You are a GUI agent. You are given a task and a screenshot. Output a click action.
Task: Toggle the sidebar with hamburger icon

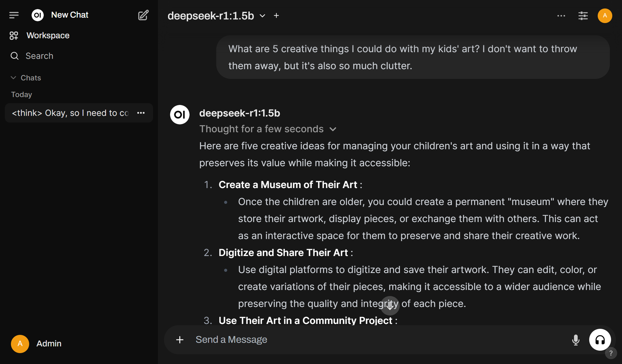tap(14, 15)
